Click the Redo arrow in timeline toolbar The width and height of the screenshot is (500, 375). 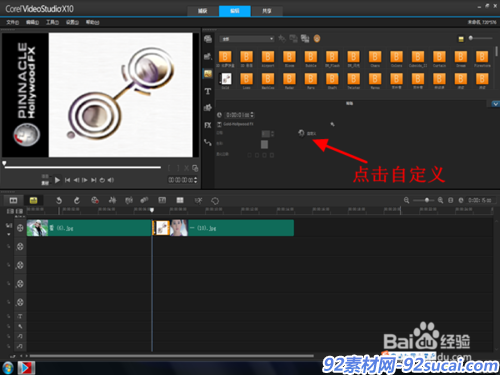pos(77,200)
